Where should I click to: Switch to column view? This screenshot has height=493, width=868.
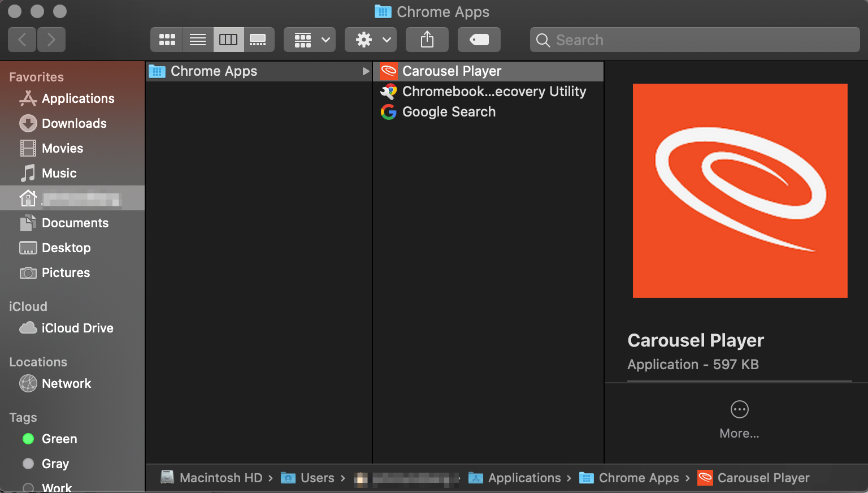pos(228,40)
